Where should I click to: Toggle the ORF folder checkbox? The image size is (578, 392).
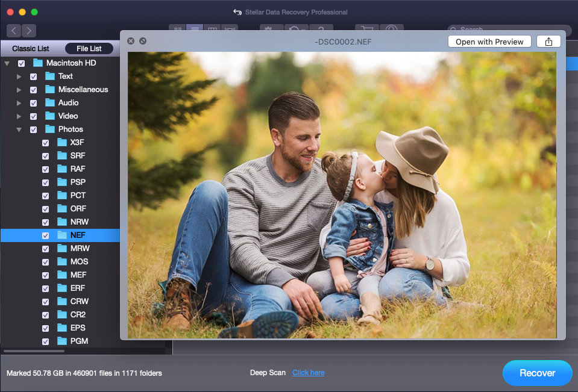pyautogui.click(x=45, y=210)
